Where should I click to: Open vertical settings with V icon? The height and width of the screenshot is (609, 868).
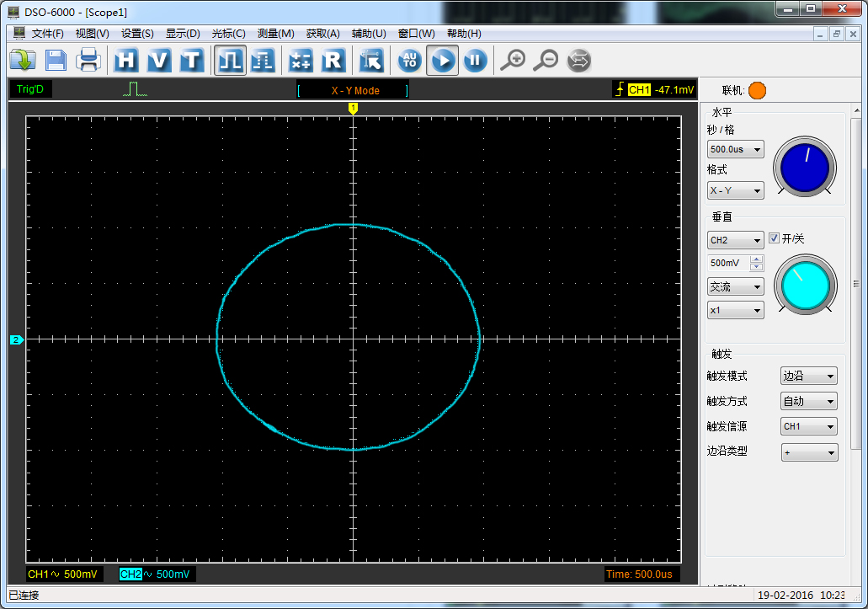click(x=159, y=60)
